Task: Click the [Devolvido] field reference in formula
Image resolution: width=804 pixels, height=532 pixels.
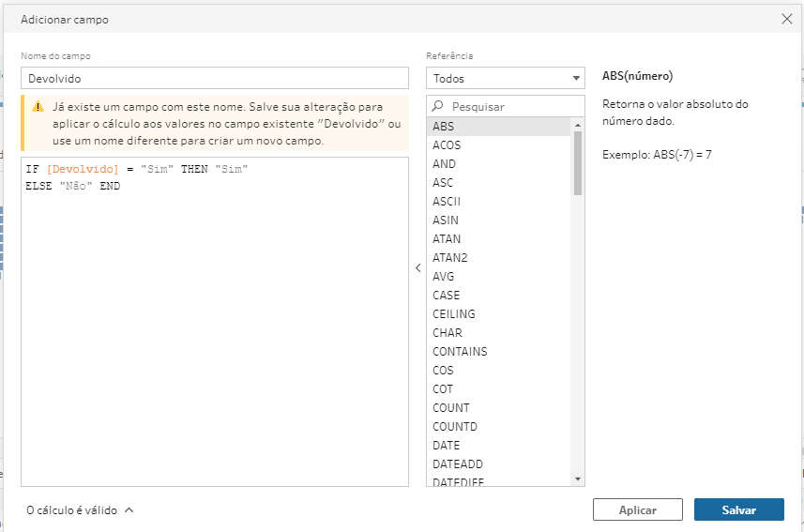Action: 83,169
